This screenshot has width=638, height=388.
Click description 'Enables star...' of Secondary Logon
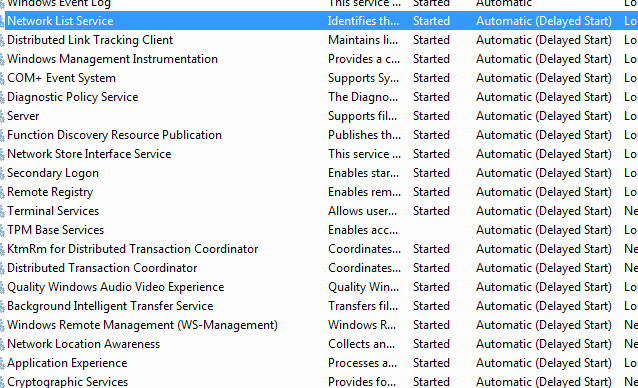coord(363,173)
